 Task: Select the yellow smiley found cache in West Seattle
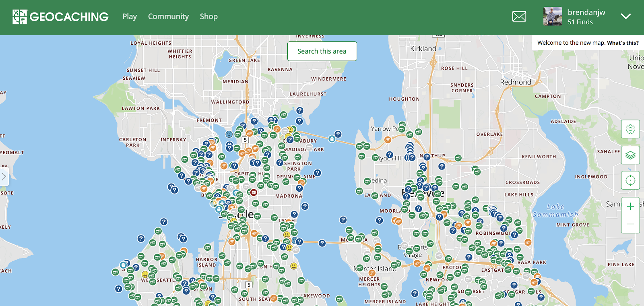(145, 274)
